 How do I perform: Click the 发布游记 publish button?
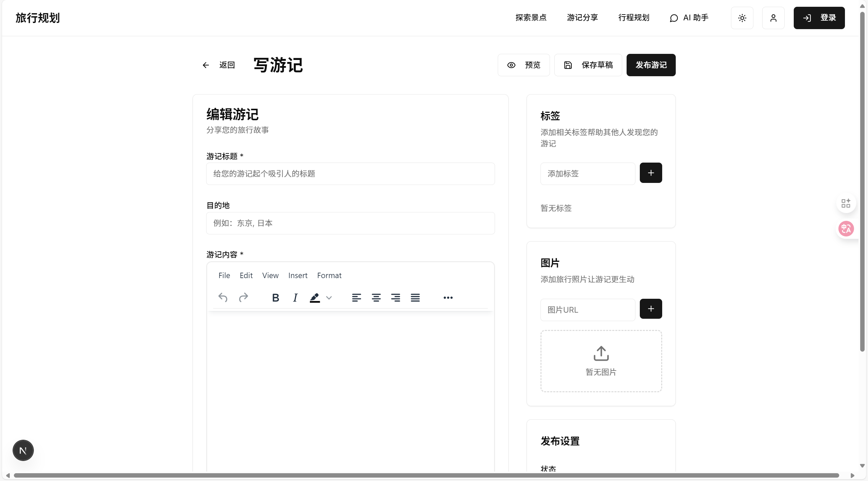pos(651,65)
